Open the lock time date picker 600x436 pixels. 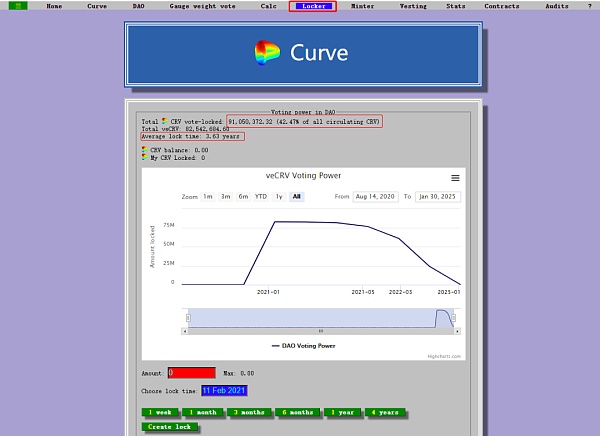coord(224,390)
